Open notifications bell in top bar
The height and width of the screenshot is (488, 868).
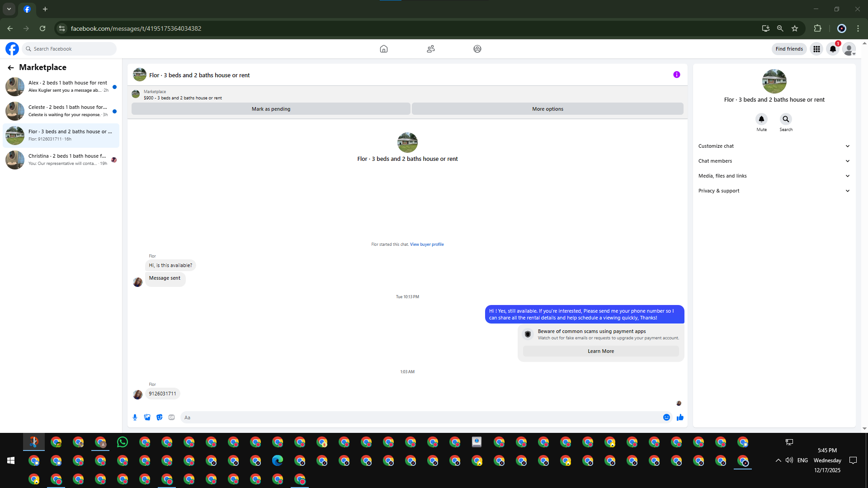833,49
